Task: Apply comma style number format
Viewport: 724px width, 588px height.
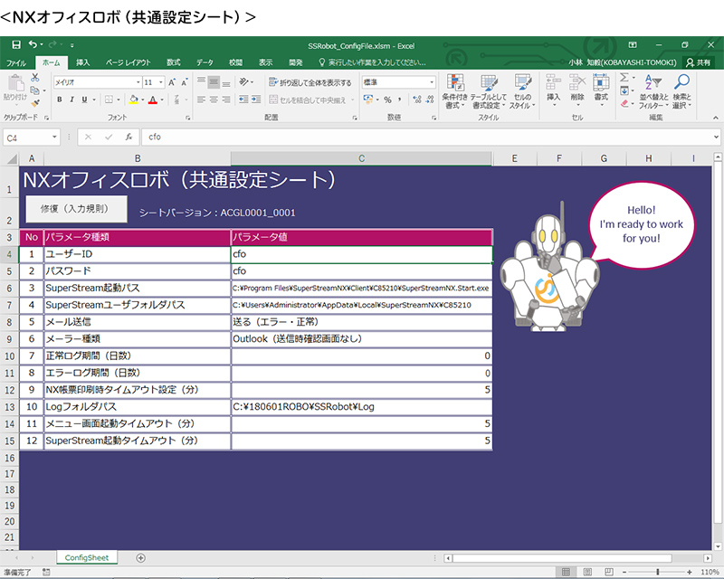Action: point(399,100)
